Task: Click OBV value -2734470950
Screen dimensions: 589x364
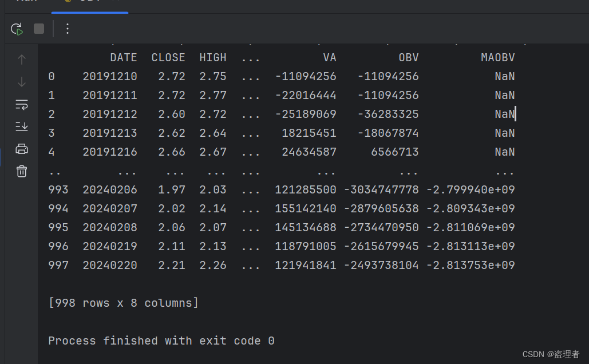Action: pyautogui.click(x=381, y=227)
